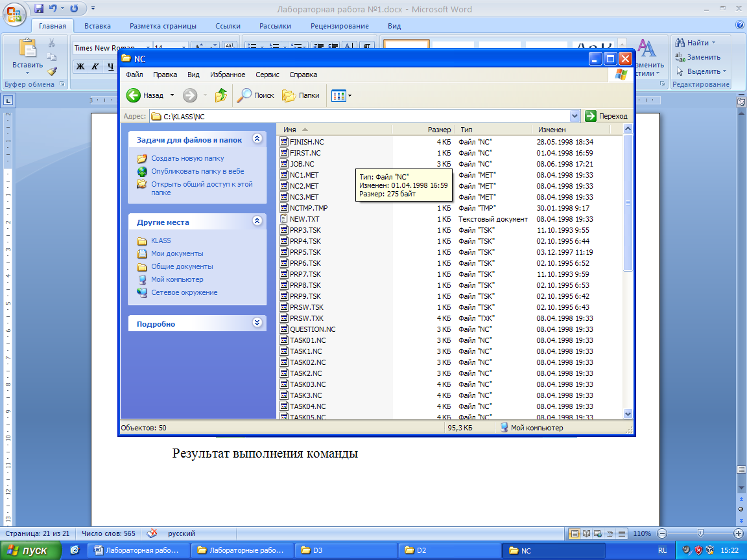Zoom in with the plus button in Word

point(739,534)
